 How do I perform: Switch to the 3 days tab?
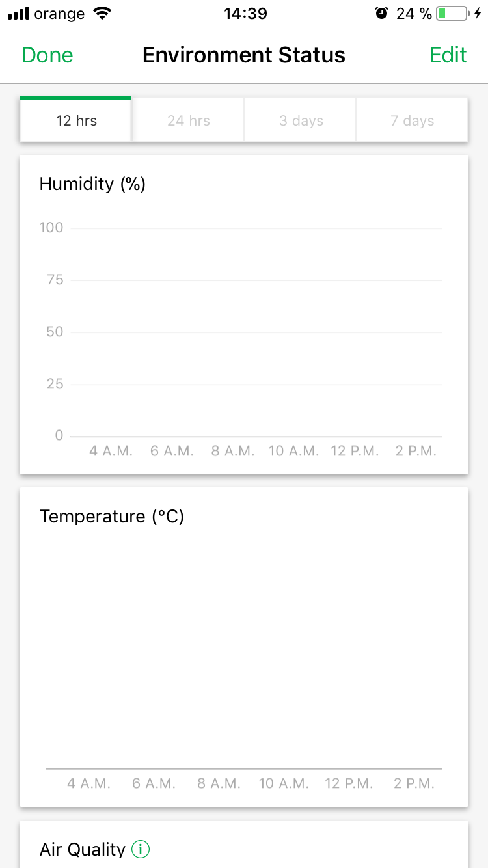pyautogui.click(x=301, y=120)
